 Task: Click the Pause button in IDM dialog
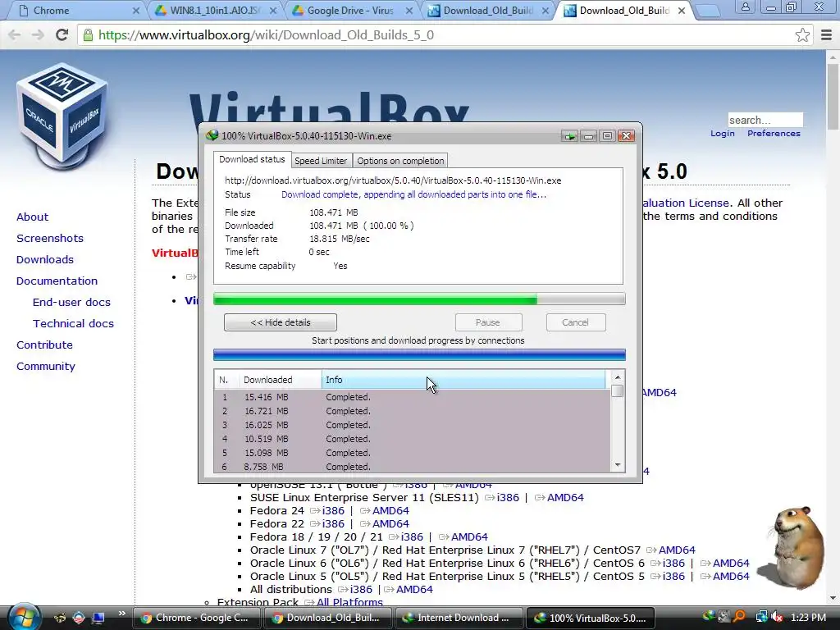coord(488,322)
